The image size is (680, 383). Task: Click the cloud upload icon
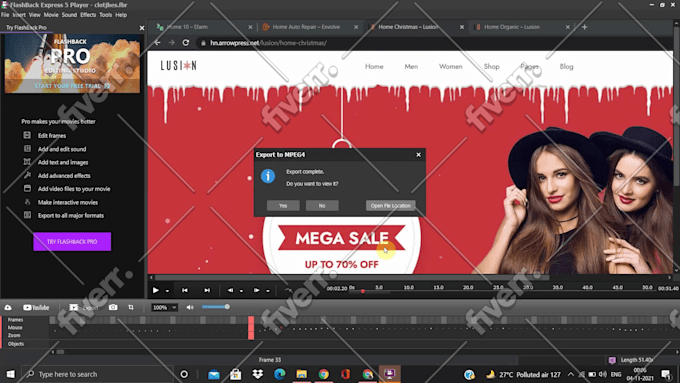click(x=8, y=307)
